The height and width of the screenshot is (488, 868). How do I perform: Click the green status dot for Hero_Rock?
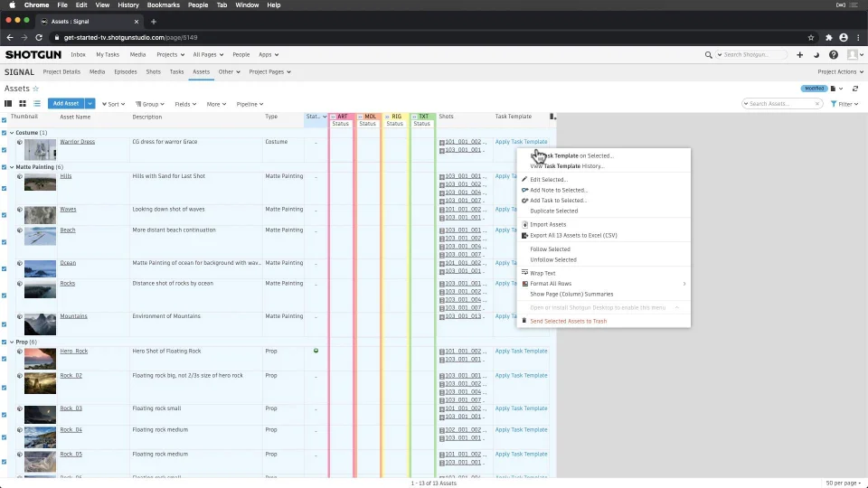[x=316, y=351]
